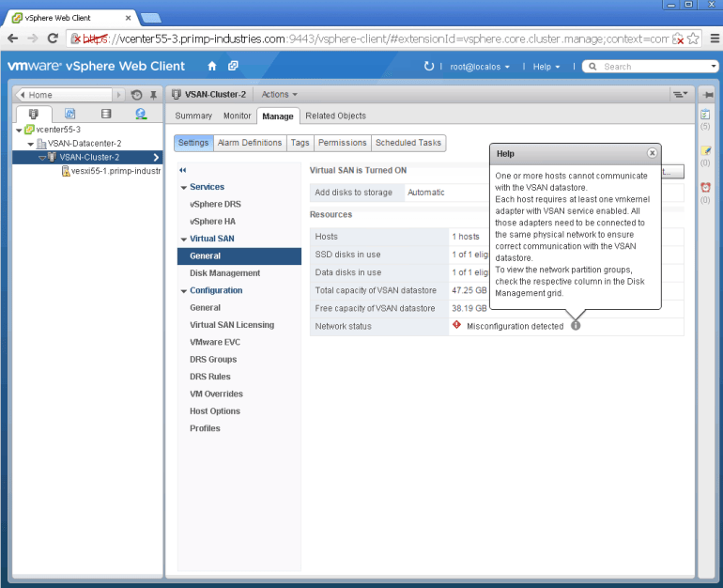The width and height of the screenshot is (723, 588).
Task: Select General under Virtual SAN
Action: coord(239,255)
